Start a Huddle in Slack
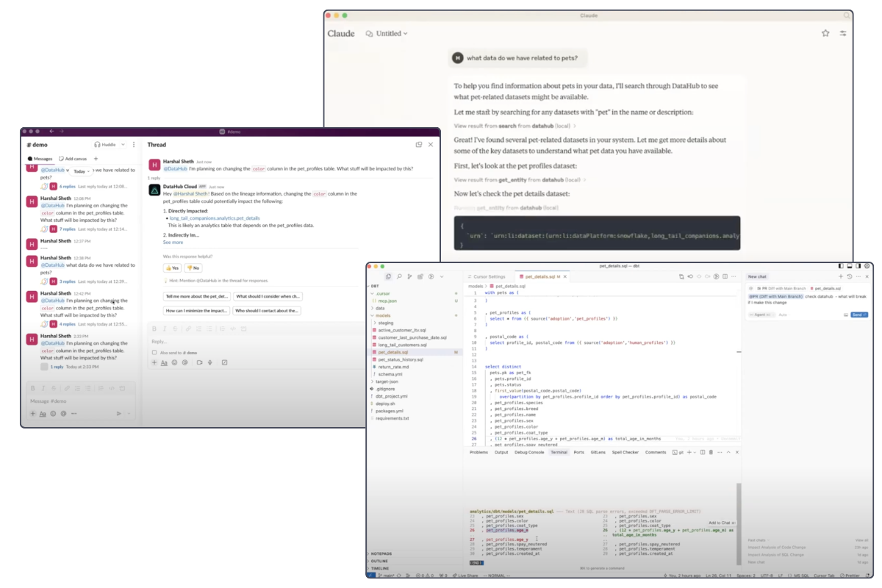This screenshot has width=882, height=588. (107, 145)
